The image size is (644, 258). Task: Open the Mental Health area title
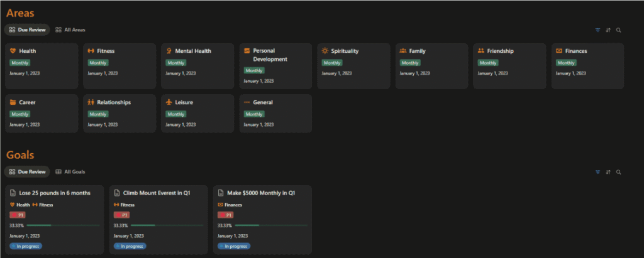click(x=193, y=51)
